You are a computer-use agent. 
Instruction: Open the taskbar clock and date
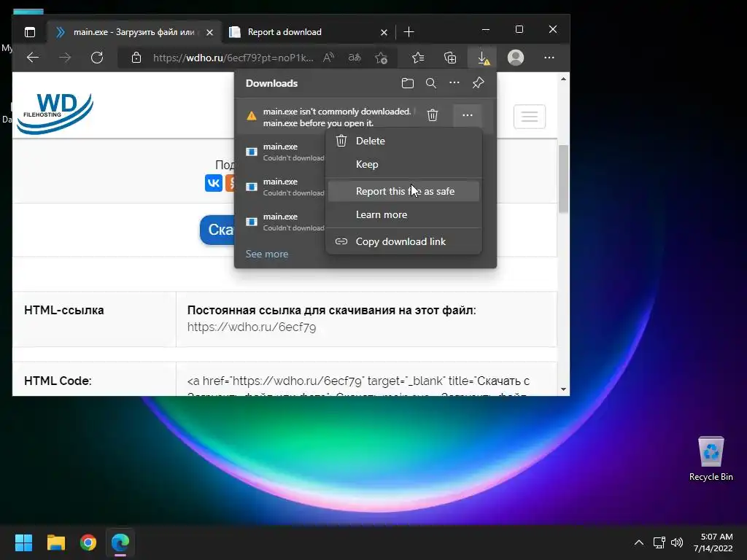(x=713, y=542)
